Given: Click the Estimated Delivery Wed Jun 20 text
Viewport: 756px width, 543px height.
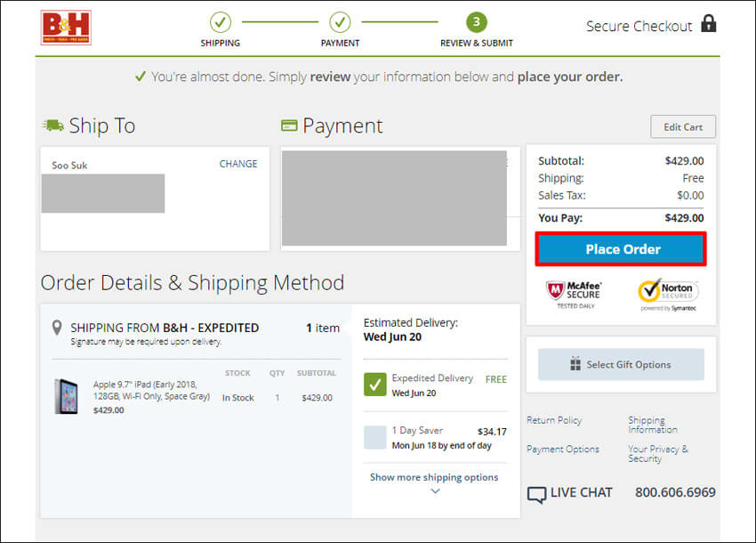Looking at the screenshot, I should tap(410, 329).
